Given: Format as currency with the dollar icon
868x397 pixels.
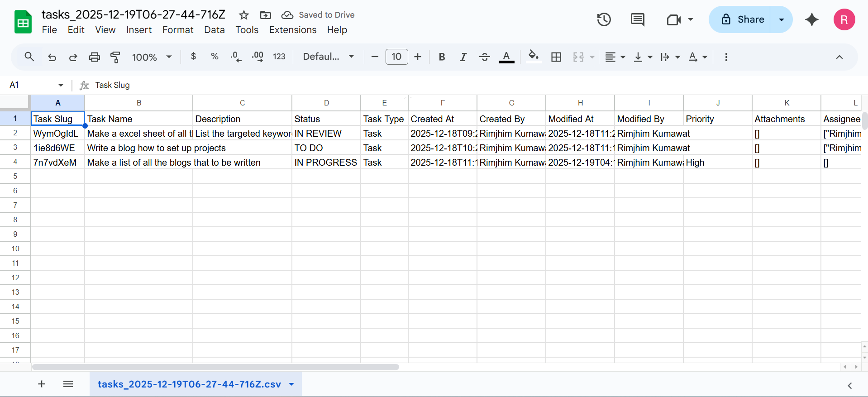Looking at the screenshot, I should [x=193, y=57].
